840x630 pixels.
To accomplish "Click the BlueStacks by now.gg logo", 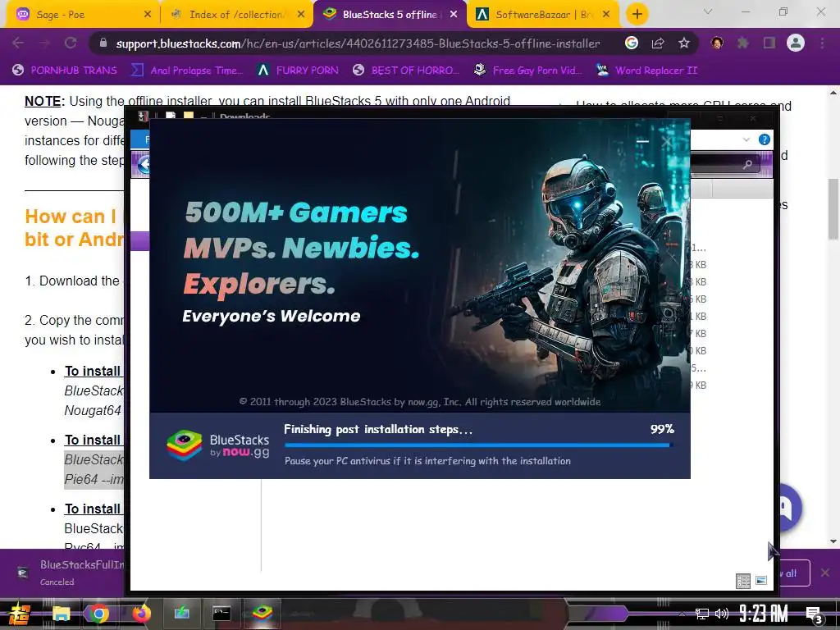I will click(x=218, y=445).
